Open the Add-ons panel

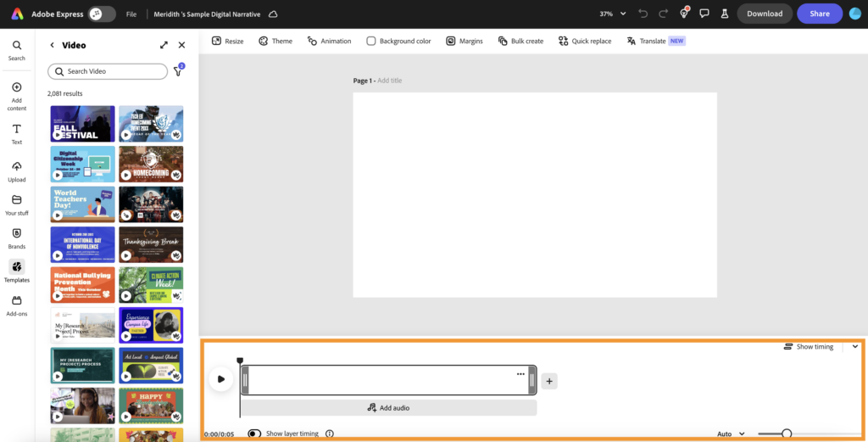tap(16, 300)
